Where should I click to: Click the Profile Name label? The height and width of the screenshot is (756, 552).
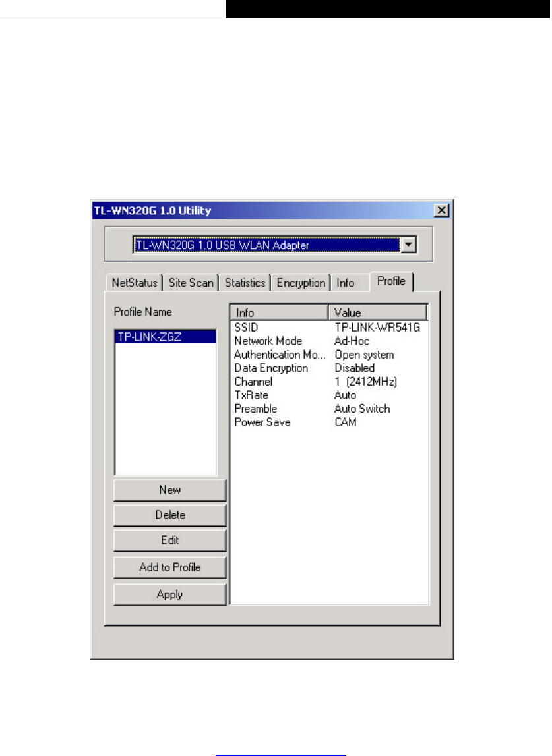(143, 312)
